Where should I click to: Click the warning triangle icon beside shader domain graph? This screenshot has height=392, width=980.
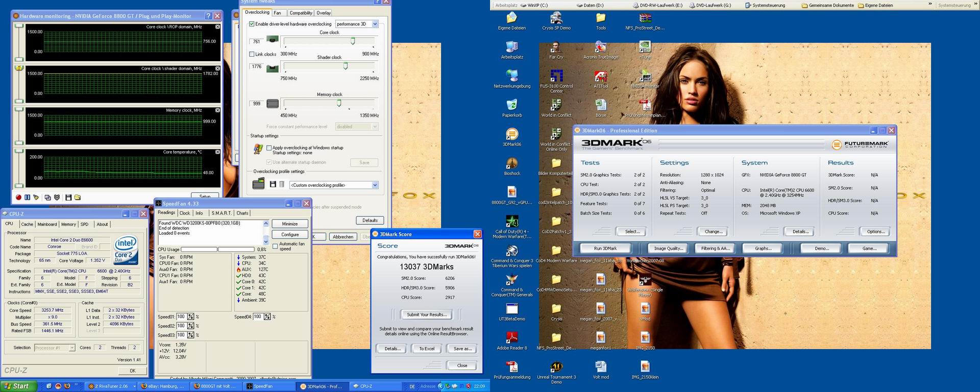pos(19,67)
